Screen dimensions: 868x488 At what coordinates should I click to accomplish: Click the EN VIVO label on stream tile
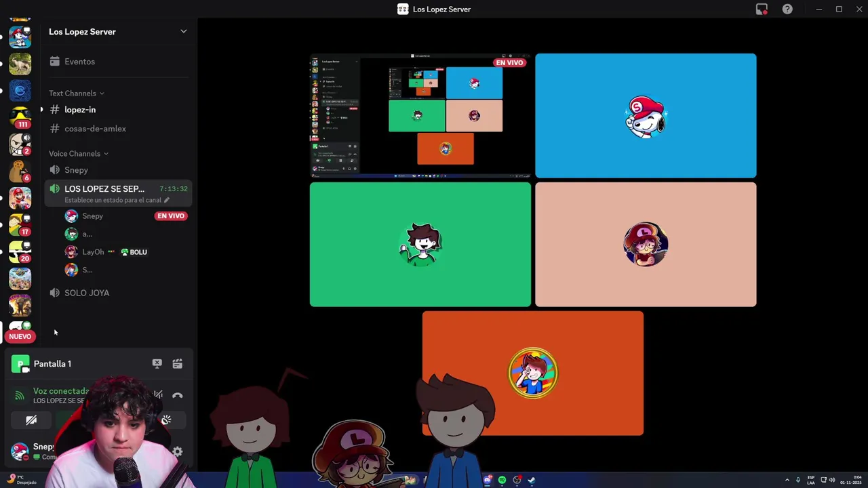pos(510,62)
